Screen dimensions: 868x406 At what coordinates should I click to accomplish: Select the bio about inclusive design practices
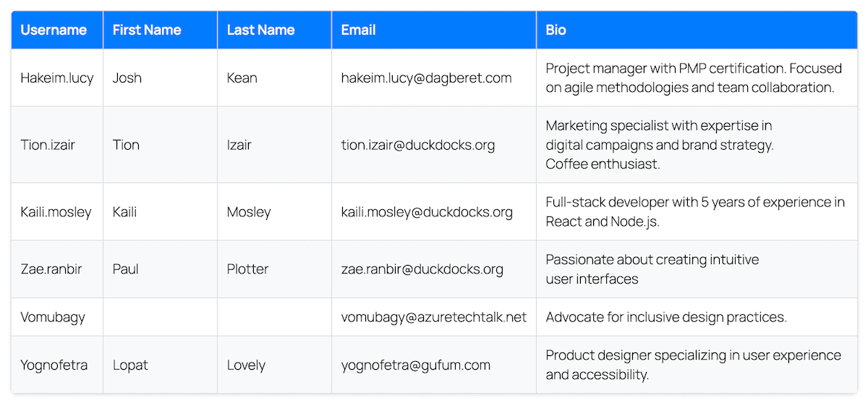point(666,317)
